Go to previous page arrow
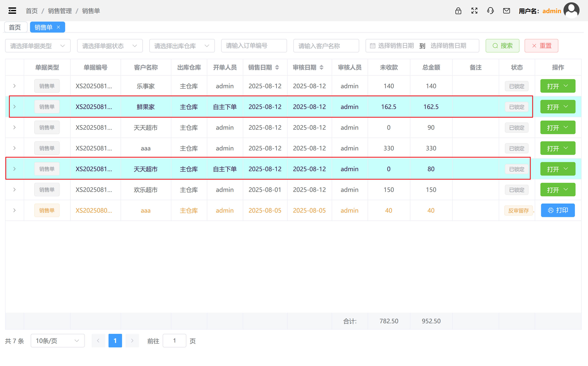The height and width of the screenshot is (366, 588). [x=98, y=341]
